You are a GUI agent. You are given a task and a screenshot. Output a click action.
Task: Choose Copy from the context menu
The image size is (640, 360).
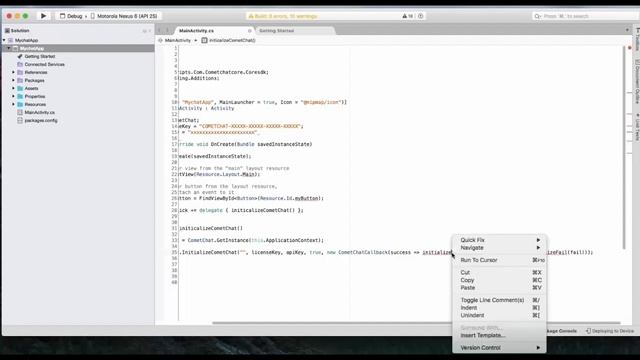pos(499,280)
